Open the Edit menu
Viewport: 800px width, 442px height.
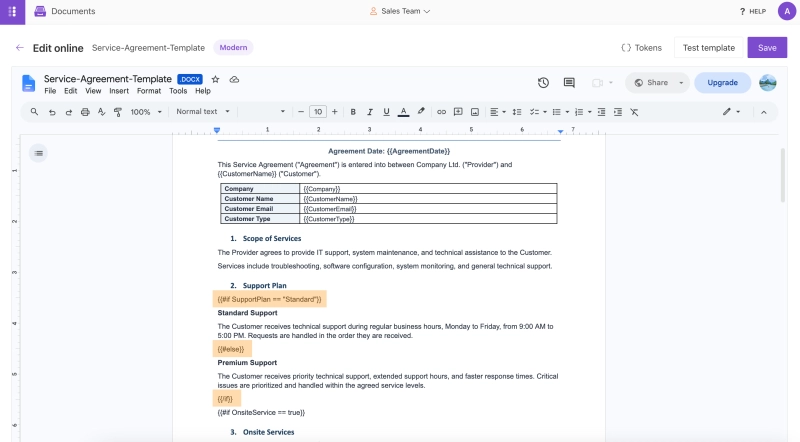[x=70, y=91]
